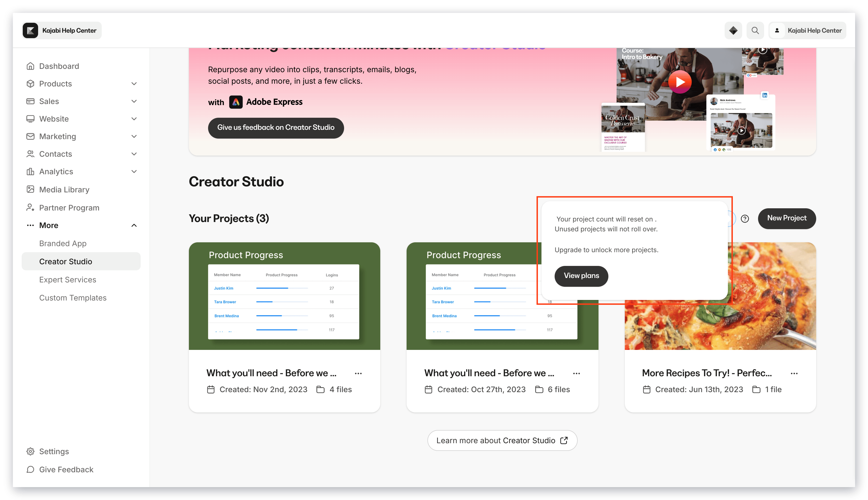Screen dimensions: 868x500
Task: Click the Adobe Express logo icon
Action: click(236, 102)
